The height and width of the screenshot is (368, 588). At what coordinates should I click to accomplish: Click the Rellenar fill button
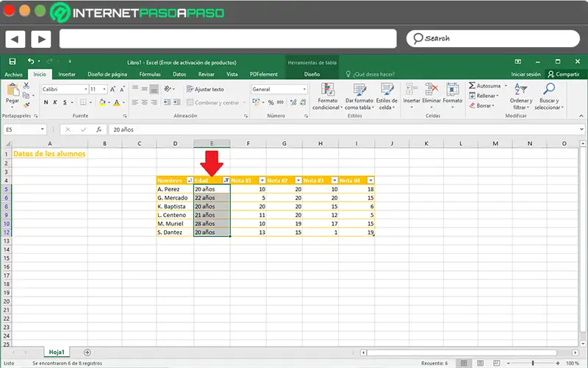pyautogui.click(x=484, y=96)
